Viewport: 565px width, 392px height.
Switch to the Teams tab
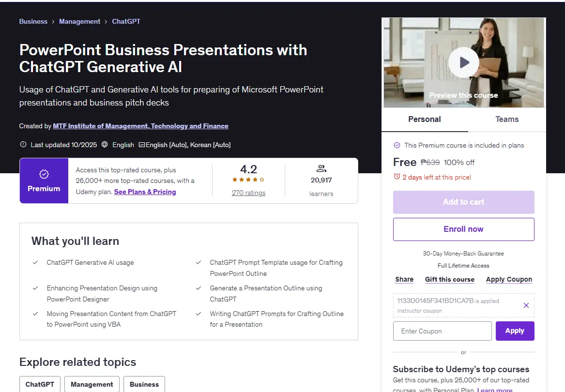pos(507,119)
